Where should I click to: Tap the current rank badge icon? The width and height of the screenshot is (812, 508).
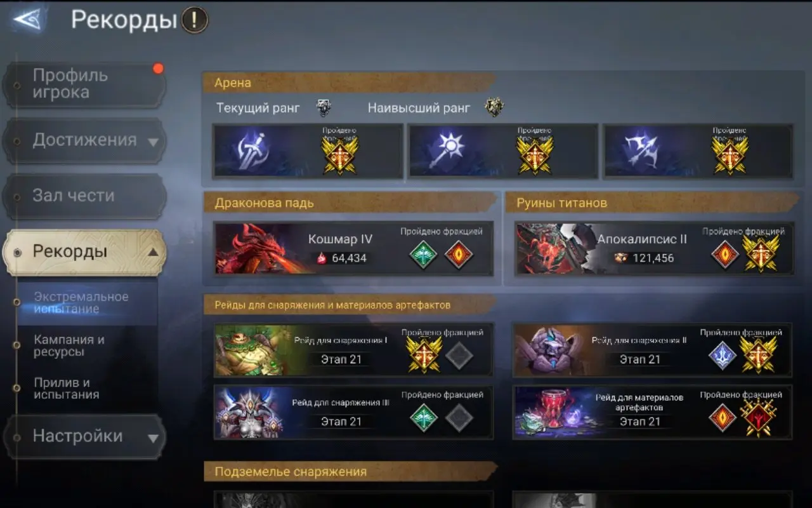[x=324, y=108]
